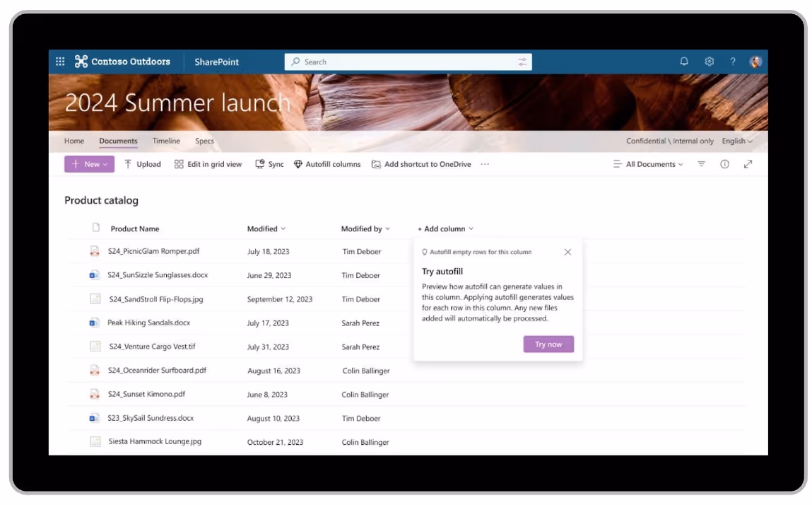Viewport: 812px width, 505px height.
Task: Open the Modified column dropdown
Action: click(266, 228)
